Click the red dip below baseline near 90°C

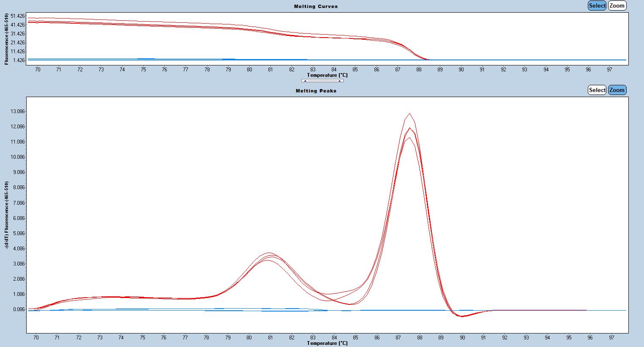pos(462,316)
